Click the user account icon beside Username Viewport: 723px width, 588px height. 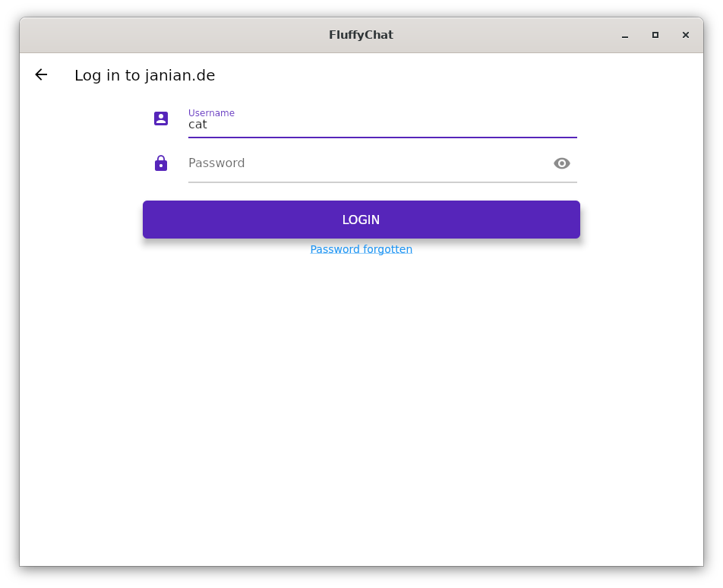(161, 119)
